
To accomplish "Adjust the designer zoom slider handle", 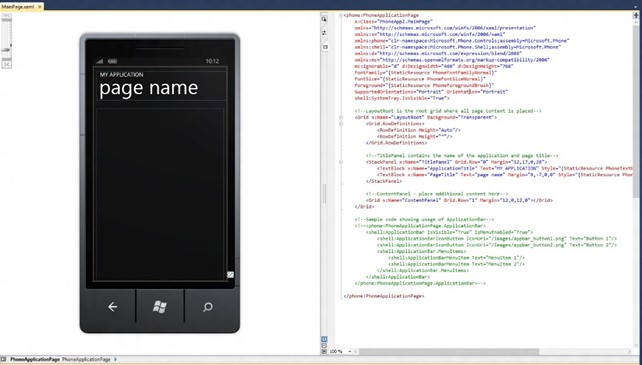I will [x=6, y=50].
